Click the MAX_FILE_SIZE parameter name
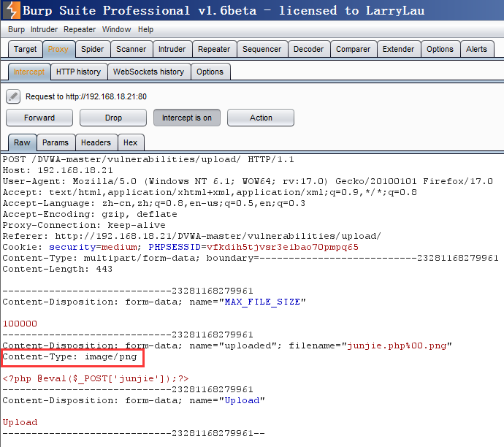 pos(262,302)
